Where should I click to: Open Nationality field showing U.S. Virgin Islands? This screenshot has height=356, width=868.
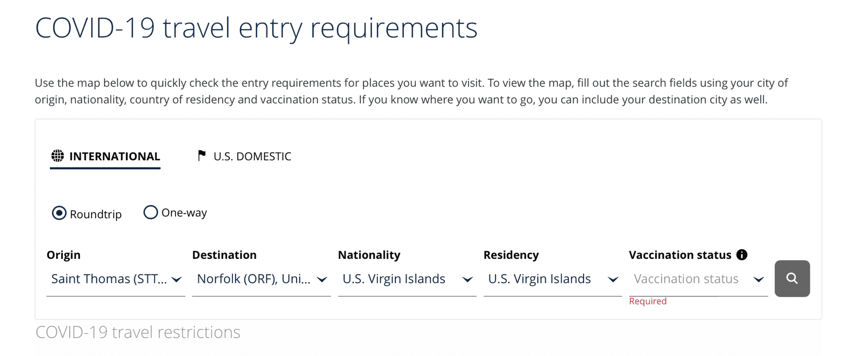407,279
